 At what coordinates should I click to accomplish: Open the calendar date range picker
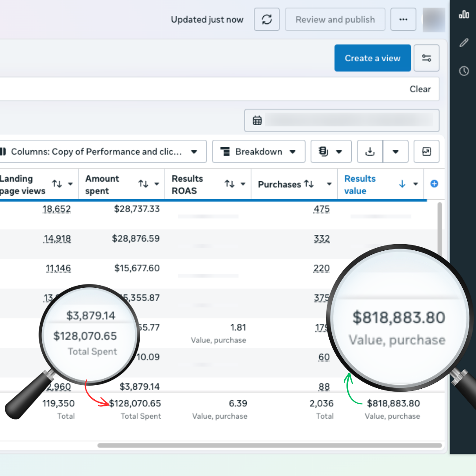click(342, 120)
